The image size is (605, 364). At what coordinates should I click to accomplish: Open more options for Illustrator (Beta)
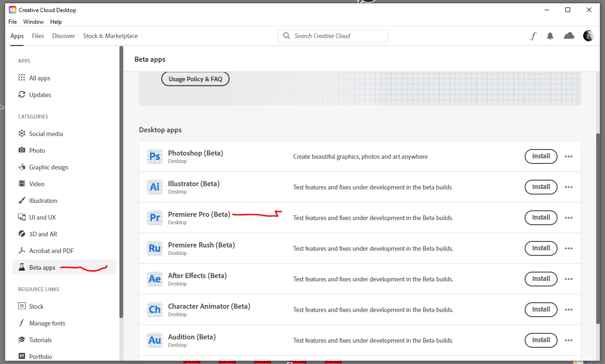tap(569, 187)
